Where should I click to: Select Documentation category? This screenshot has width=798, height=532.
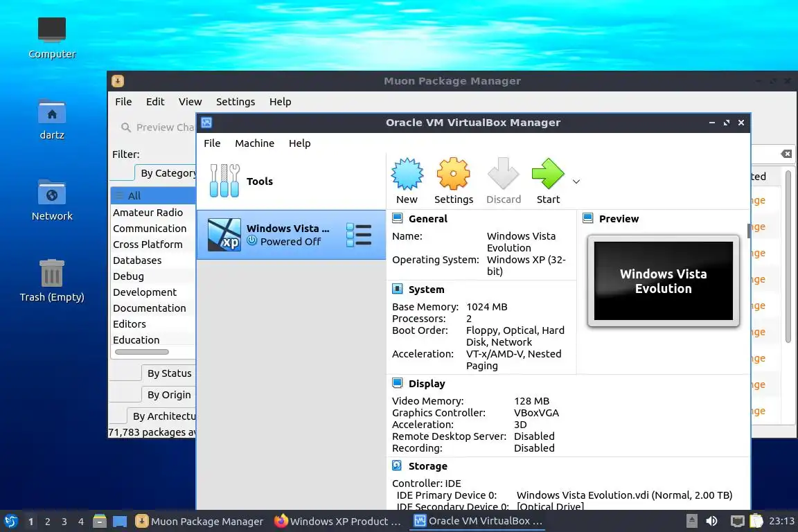click(153, 308)
